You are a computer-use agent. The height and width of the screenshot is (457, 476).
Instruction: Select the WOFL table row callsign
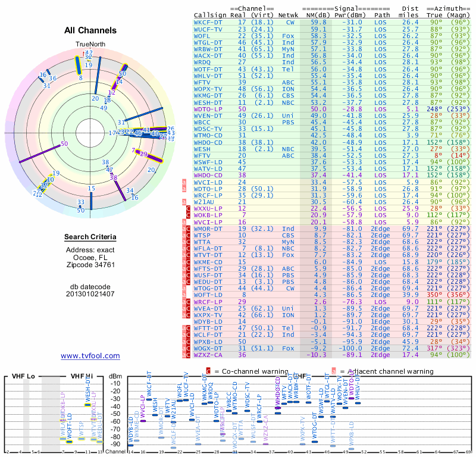(x=202, y=36)
